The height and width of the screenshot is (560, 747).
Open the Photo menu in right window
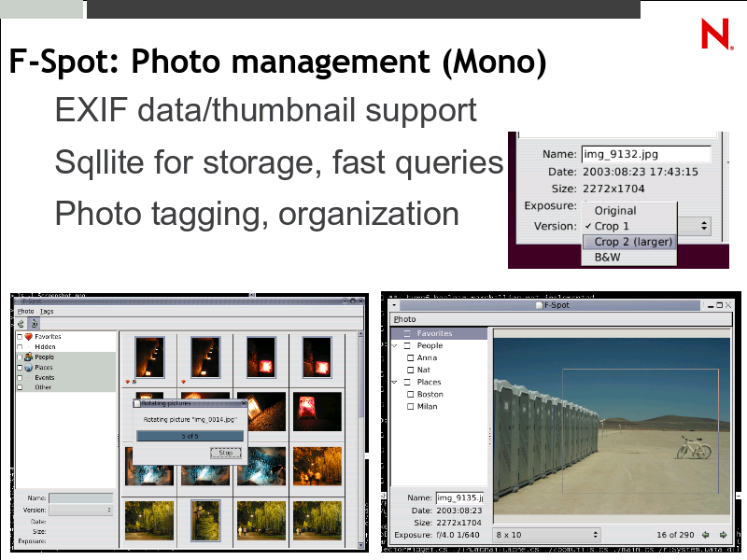click(x=404, y=319)
